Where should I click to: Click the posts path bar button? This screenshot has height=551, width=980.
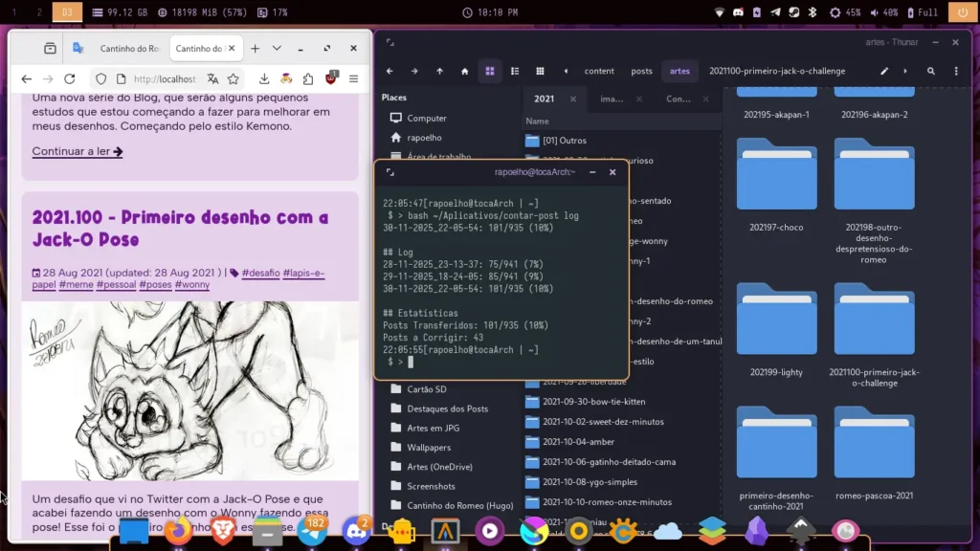click(641, 71)
